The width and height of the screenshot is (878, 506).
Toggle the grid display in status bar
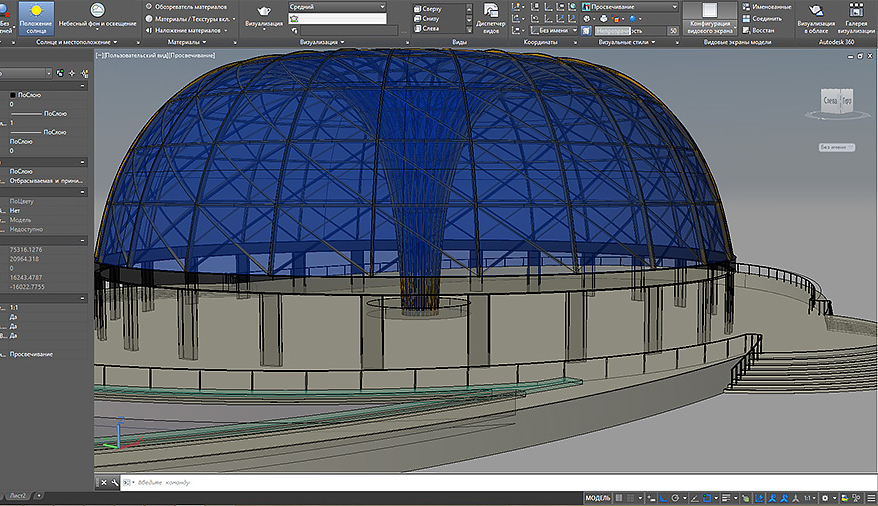pyautogui.click(x=620, y=498)
